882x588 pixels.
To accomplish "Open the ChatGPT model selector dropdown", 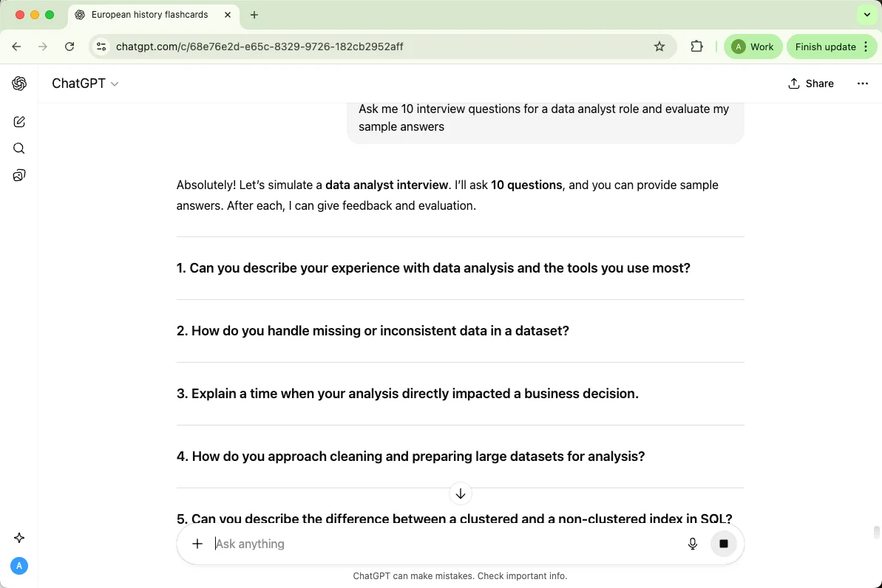I will coord(85,83).
